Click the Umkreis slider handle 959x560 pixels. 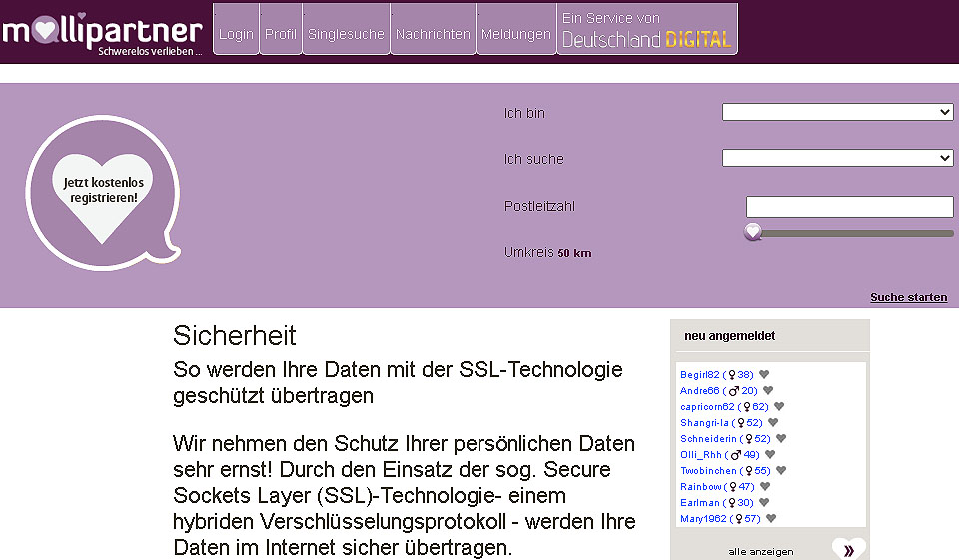(753, 232)
